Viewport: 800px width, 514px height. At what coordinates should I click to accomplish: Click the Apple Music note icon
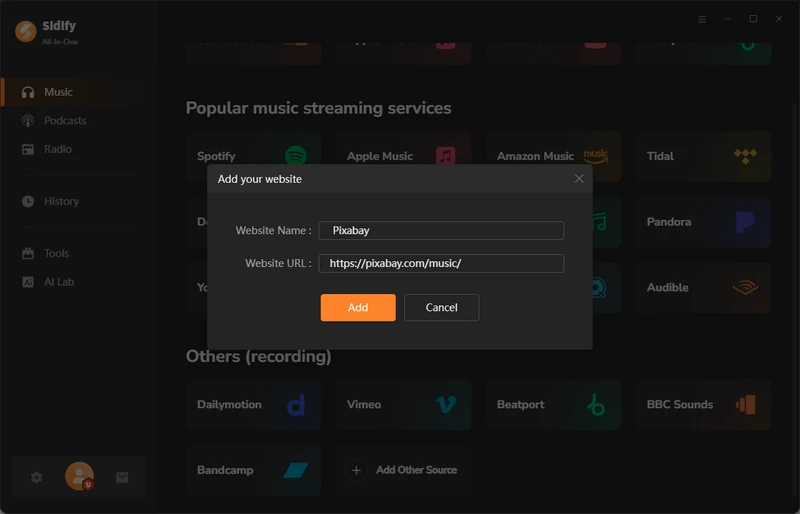445,156
